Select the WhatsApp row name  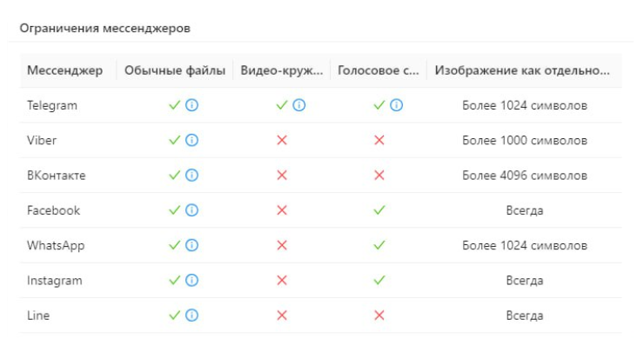(56, 245)
